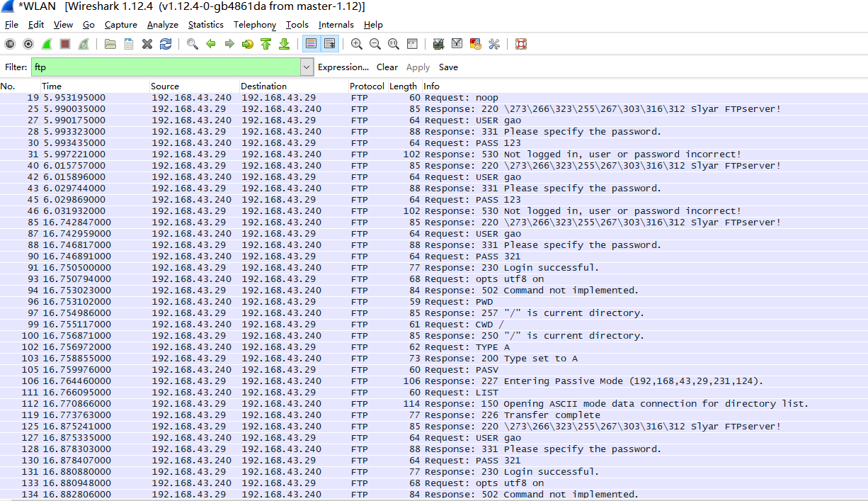Open the Telephony menu
The height and width of the screenshot is (501, 868).
(x=255, y=25)
